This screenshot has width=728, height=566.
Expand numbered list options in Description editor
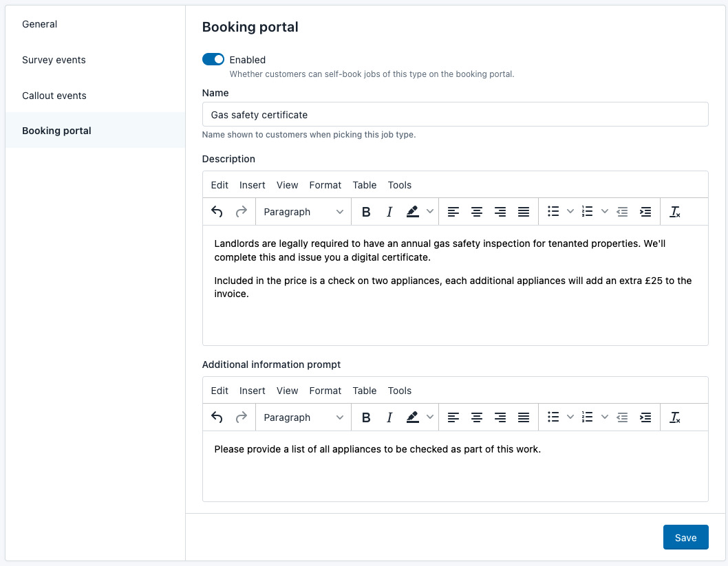(x=605, y=212)
